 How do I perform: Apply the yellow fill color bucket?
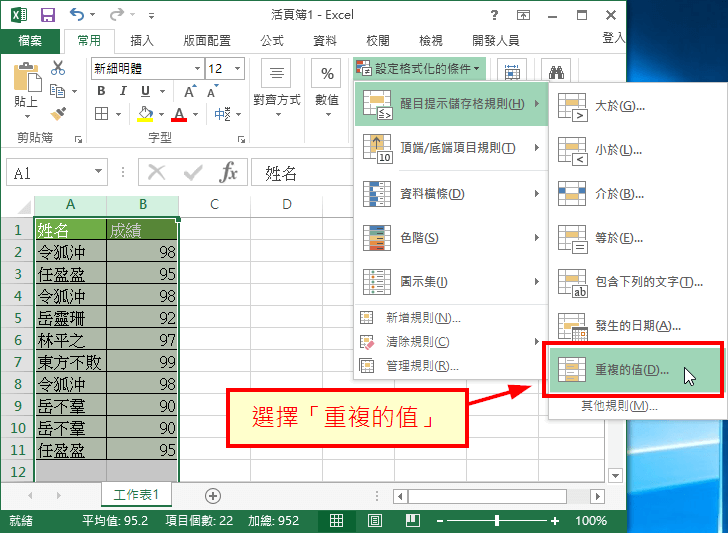[x=145, y=113]
